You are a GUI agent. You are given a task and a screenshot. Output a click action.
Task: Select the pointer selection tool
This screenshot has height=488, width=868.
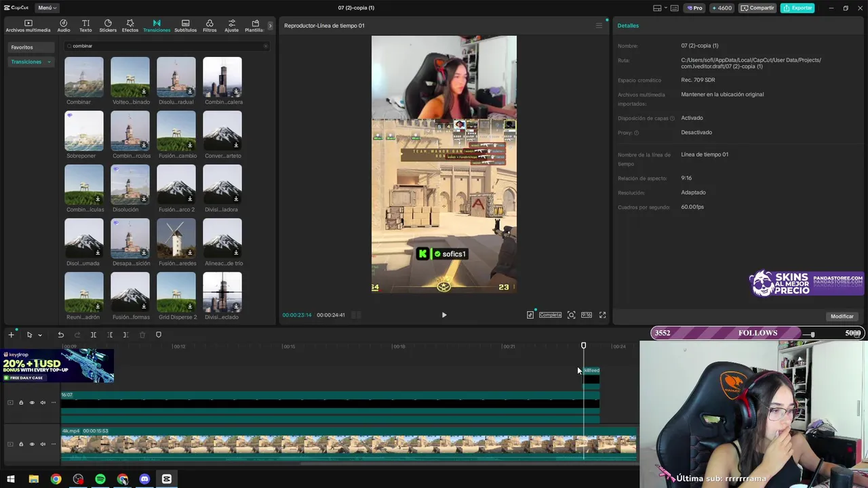click(x=29, y=335)
